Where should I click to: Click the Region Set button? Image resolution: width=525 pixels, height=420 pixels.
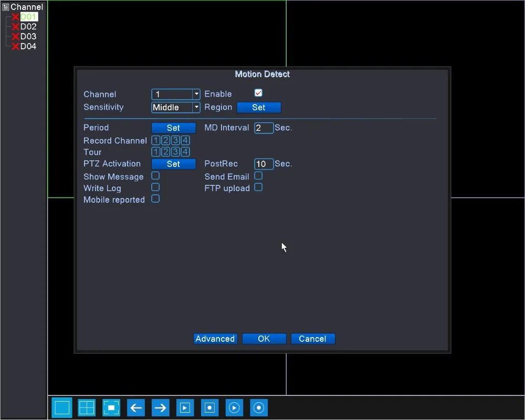click(x=259, y=108)
